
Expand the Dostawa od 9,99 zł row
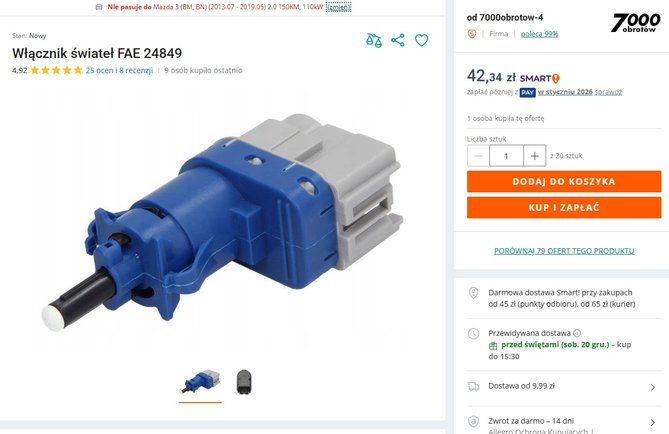562,387
